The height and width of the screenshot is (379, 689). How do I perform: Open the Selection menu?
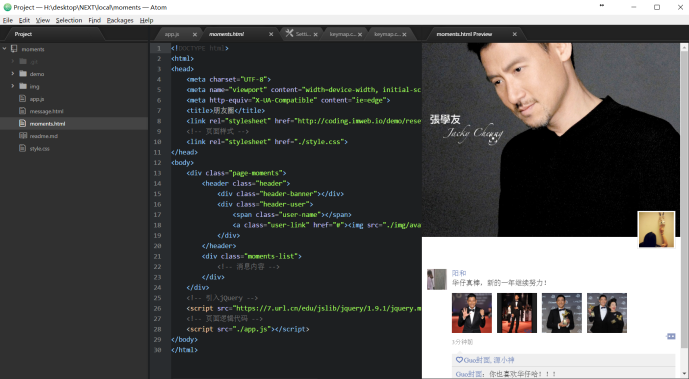pyautogui.click(x=69, y=20)
